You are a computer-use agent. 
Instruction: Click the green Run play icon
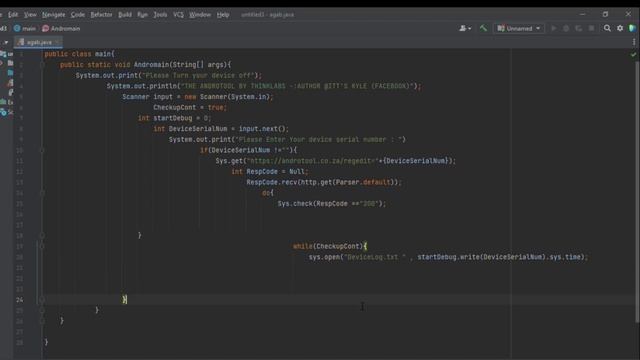[x=553, y=28]
